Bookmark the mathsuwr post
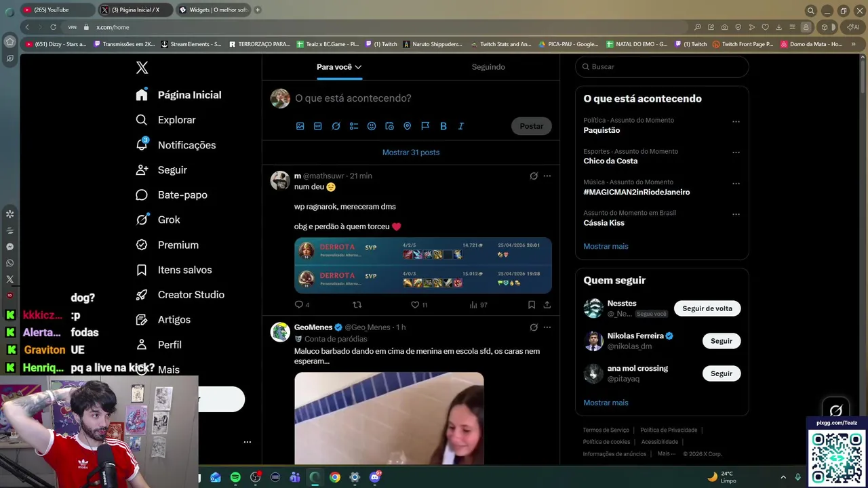Screen dimensions: 868x488 tap(532, 305)
